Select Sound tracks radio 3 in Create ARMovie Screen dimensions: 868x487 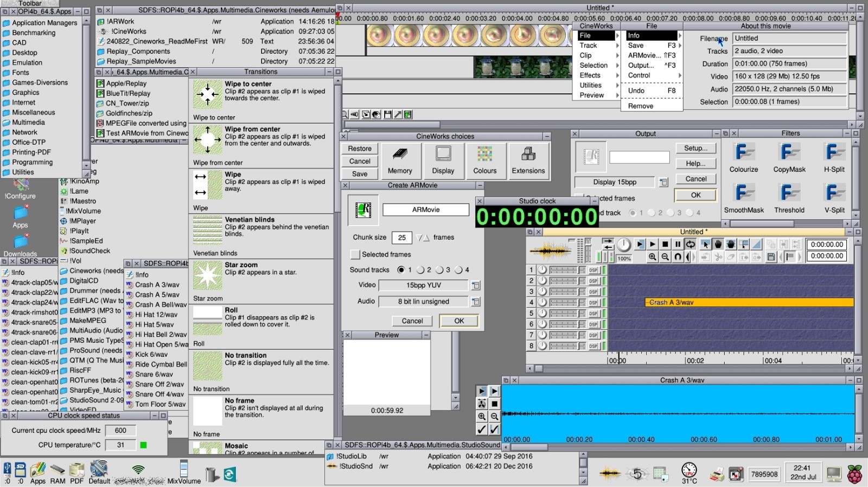click(439, 270)
